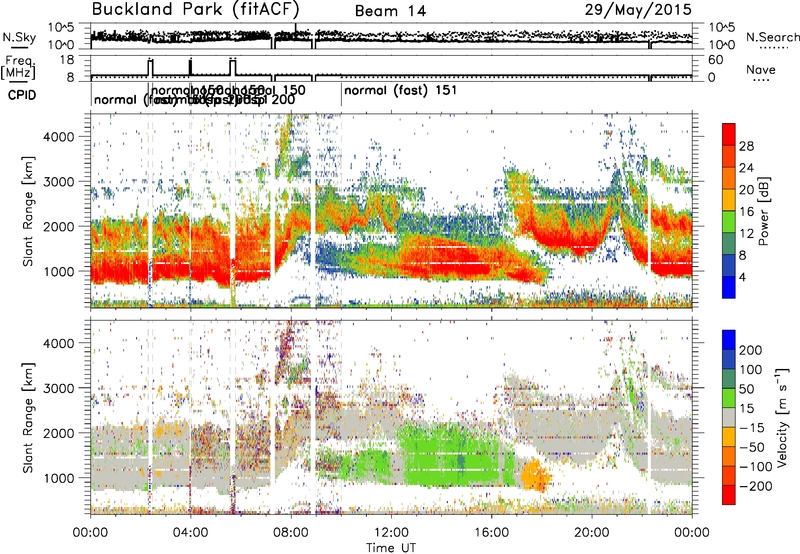Click the '28' label on the Power color bar
800x554 pixels.
coord(746,146)
